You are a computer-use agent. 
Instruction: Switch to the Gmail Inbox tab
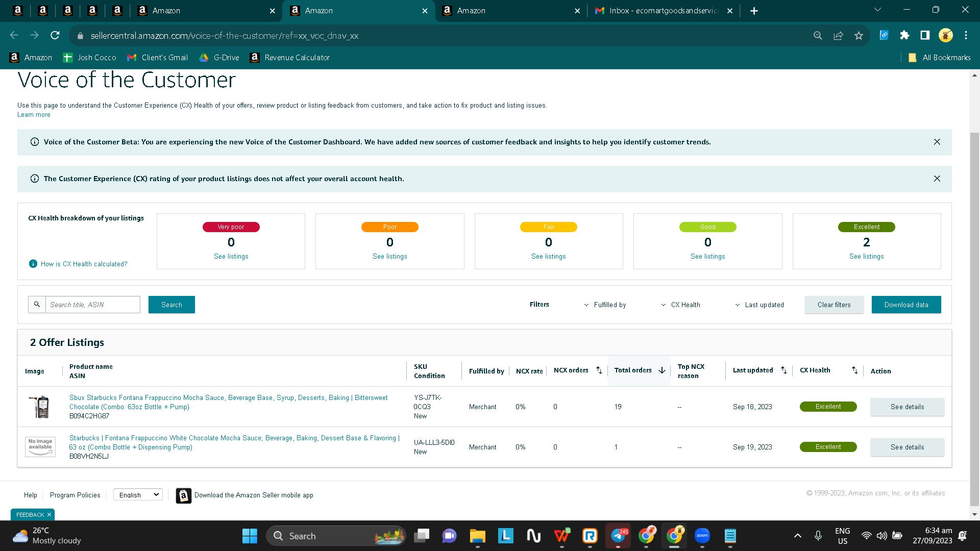(664, 11)
